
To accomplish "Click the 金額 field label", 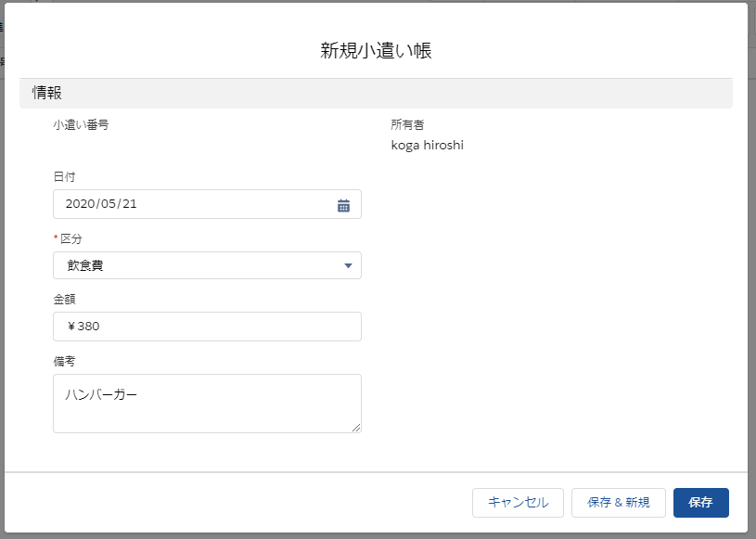I will tap(65, 300).
